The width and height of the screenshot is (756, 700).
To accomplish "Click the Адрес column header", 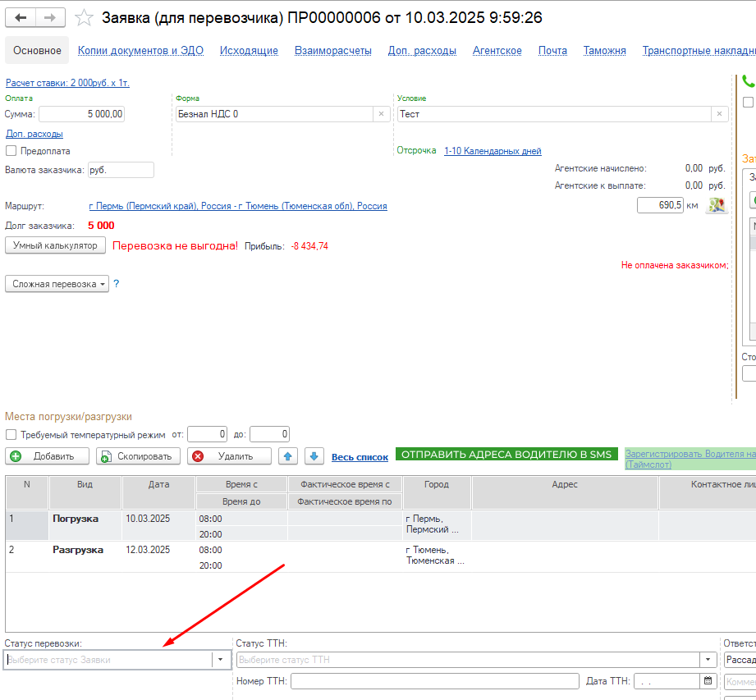I will [x=565, y=492].
